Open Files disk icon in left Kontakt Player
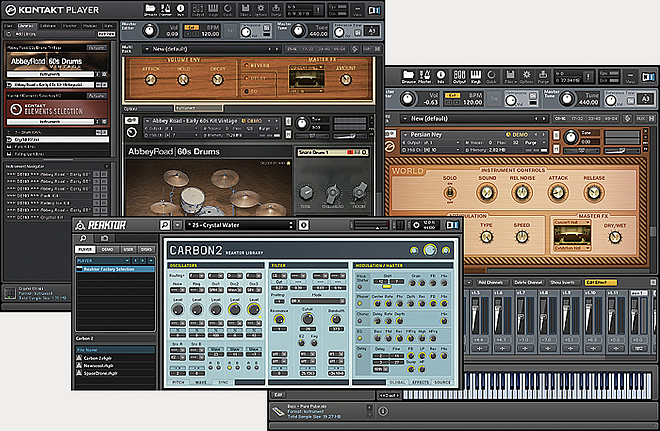This screenshot has height=431, width=660. pos(245,10)
